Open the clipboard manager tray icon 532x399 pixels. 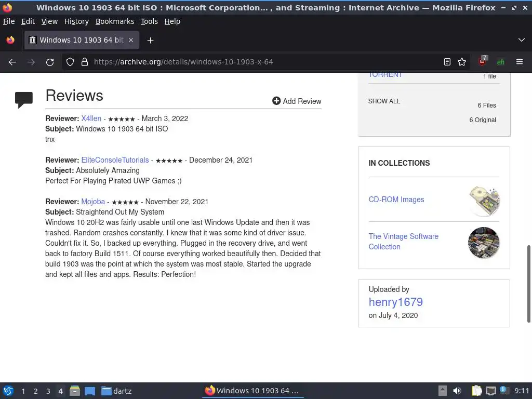click(x=477, y=391)
